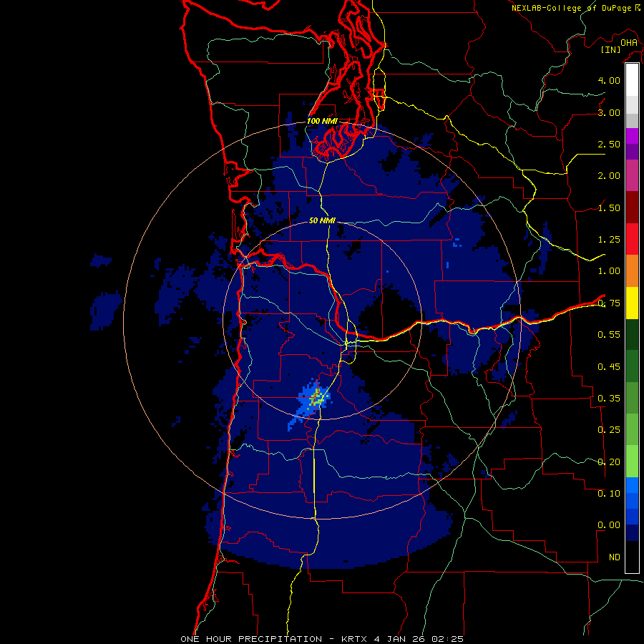Click the bright magenta legend swatch
Image resolution: width=644 pixels, height=644 pixels.
(632, 136)
